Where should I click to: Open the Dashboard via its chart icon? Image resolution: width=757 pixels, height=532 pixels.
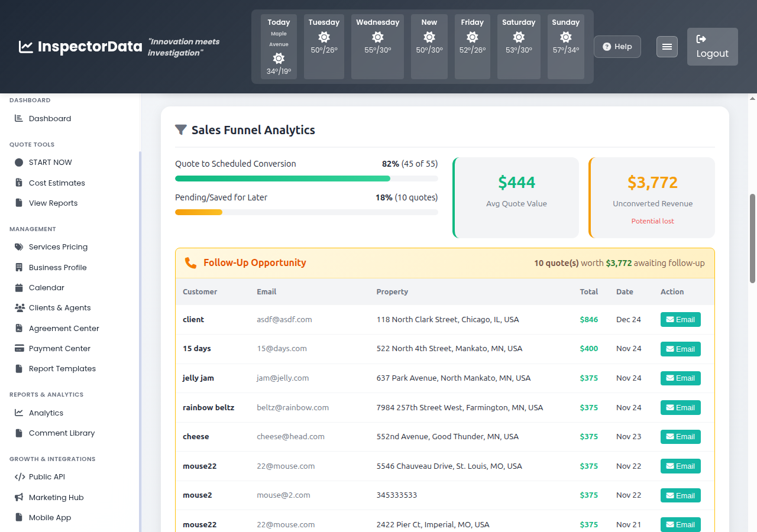pyautogui.click(x=18, y=118)
